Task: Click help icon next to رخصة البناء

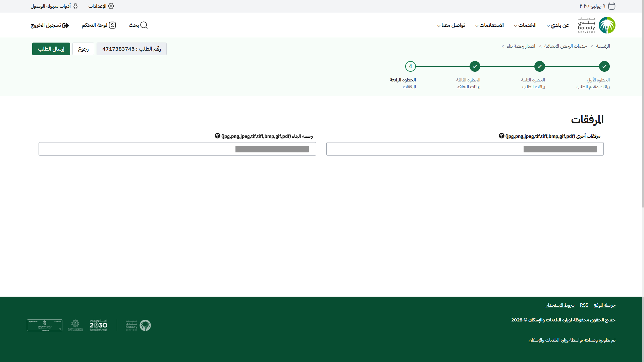Action: (217, 136)
